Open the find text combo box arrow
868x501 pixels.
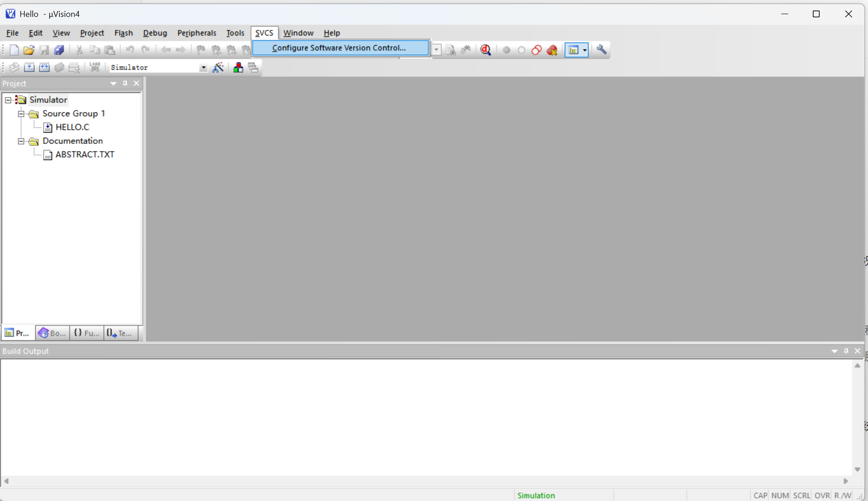coord(437,50)
